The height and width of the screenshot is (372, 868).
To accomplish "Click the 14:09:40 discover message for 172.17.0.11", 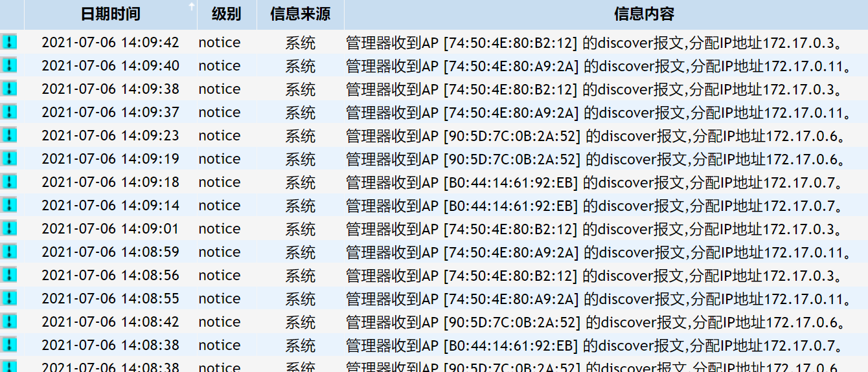I will [x=598, y=67].
